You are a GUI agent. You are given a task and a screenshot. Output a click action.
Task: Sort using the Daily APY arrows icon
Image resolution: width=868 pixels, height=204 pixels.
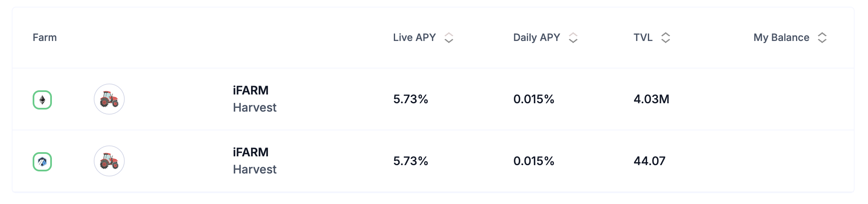pyautogui.click(x=573, y=38)
